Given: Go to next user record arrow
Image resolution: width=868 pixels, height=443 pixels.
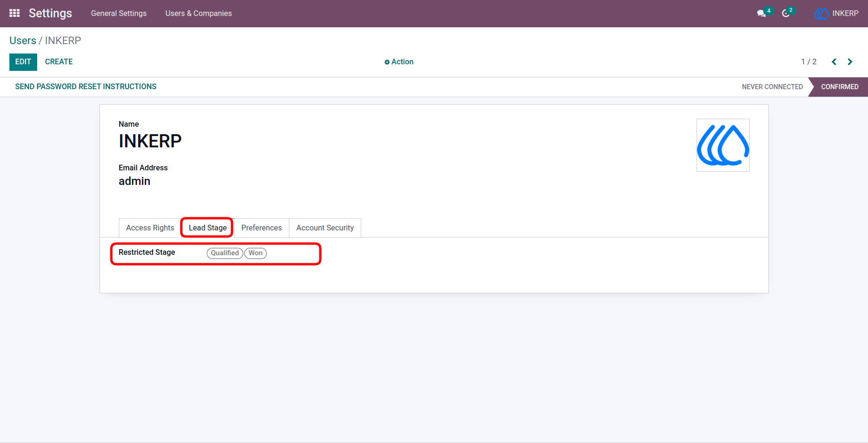Looking at the screenshot, I should [x=850, y=62].
